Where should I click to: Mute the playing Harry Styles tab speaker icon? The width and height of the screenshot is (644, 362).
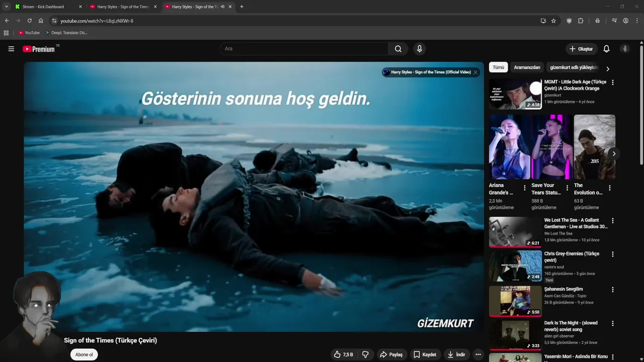pos(222,7)
